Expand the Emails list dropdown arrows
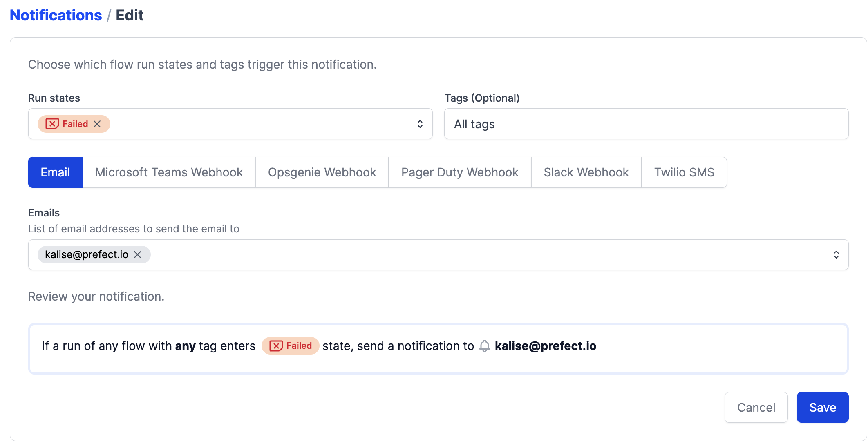 [836, 255]
